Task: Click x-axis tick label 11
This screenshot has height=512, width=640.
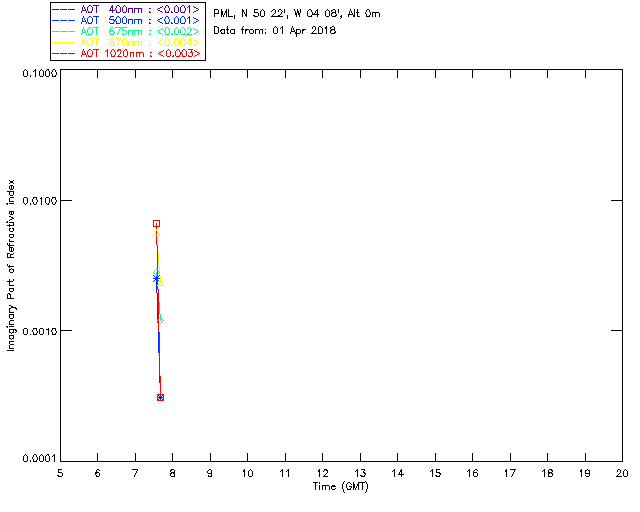Action: coord(285,473)
